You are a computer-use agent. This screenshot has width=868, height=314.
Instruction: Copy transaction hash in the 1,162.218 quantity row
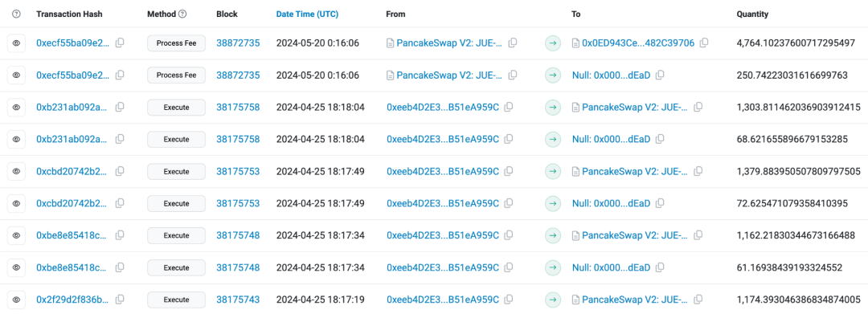click(x=120, y=235)
